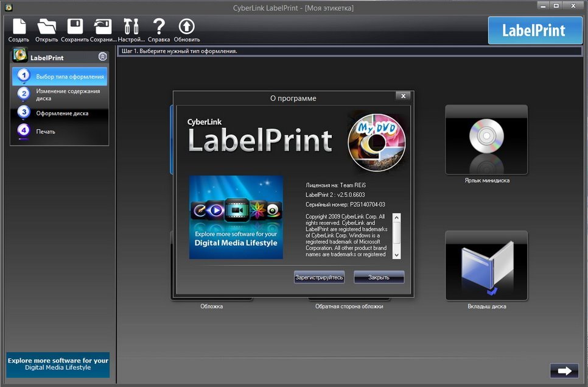588x387 pixels.
Task: Collapse the LabelPrint steps panel
Action: tap(102, 57)
